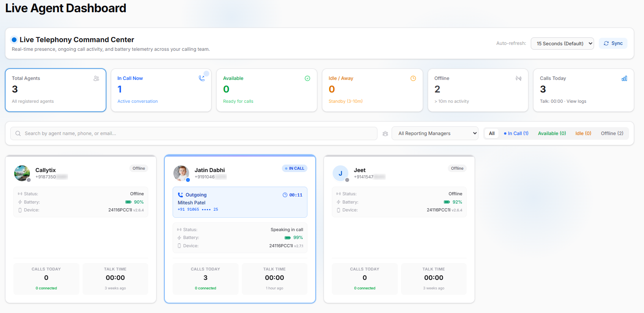Select the Idle (0) filter tab
Viewport: 644px width, 313px height.
point(583,133)
